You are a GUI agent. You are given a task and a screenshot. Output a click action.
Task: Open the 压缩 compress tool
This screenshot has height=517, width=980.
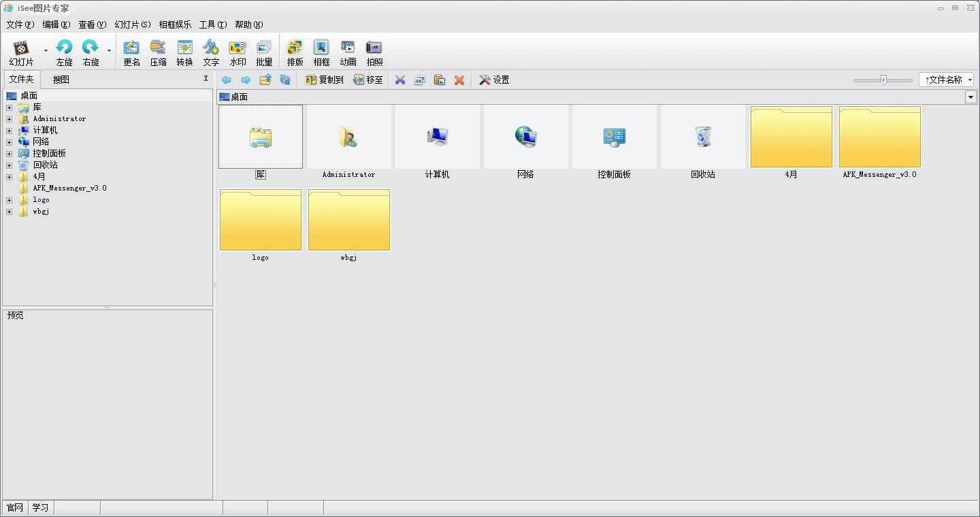click(158, 52)
